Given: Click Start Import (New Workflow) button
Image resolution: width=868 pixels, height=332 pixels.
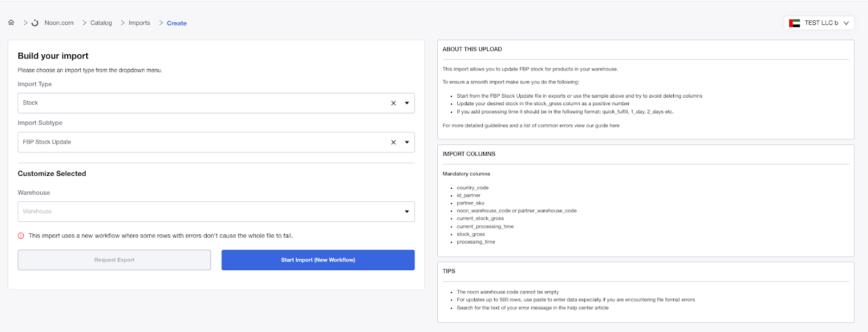Looking at the screenshot, I should point(318,260).
